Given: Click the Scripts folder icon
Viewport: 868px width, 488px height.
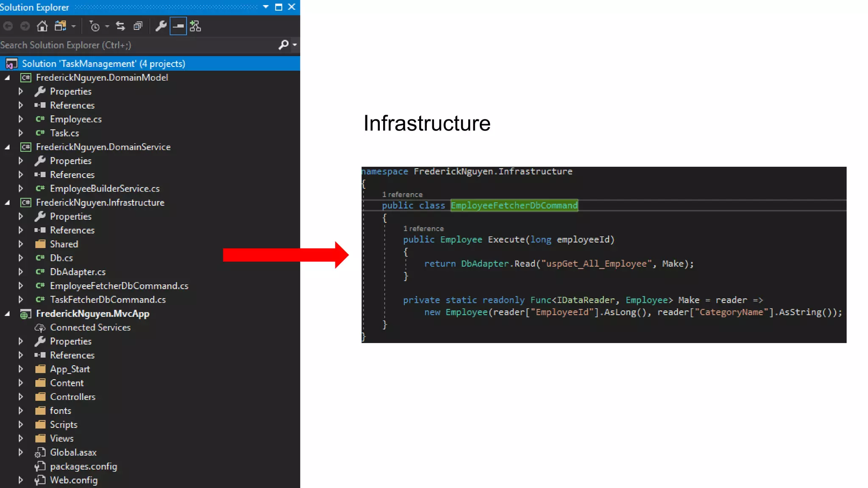Looking at the screenshot, I should (40, 424).
